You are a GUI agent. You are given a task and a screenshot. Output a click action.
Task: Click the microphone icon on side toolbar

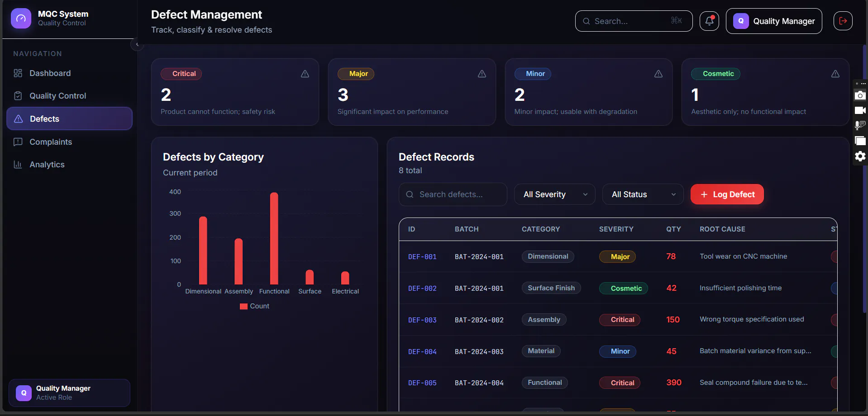860,125
